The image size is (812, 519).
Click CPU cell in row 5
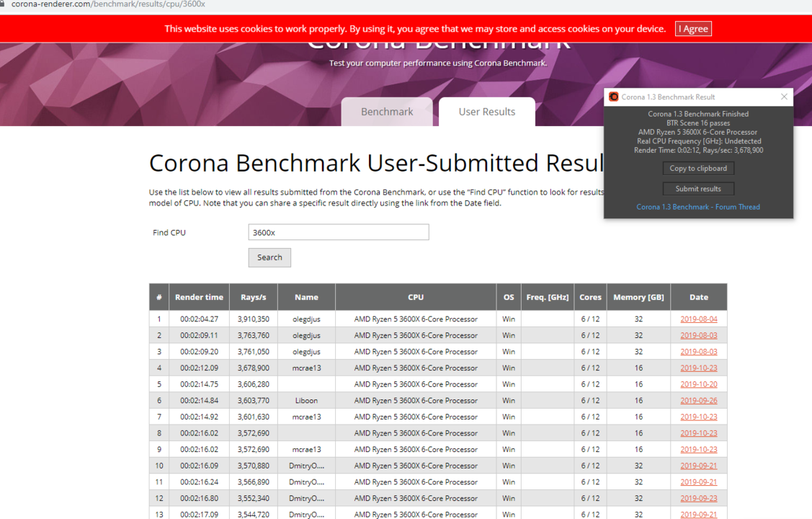416,384
